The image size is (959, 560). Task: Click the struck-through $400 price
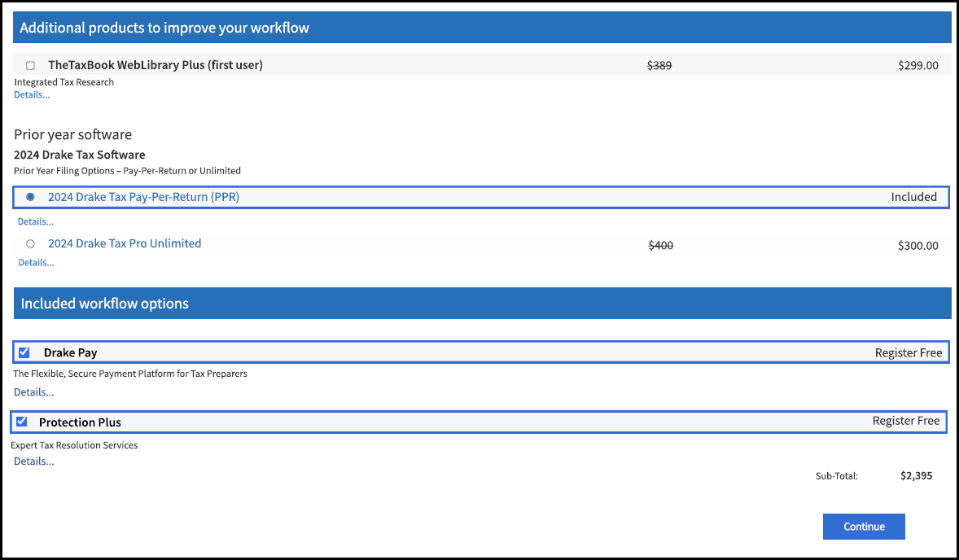pos(660,246)
